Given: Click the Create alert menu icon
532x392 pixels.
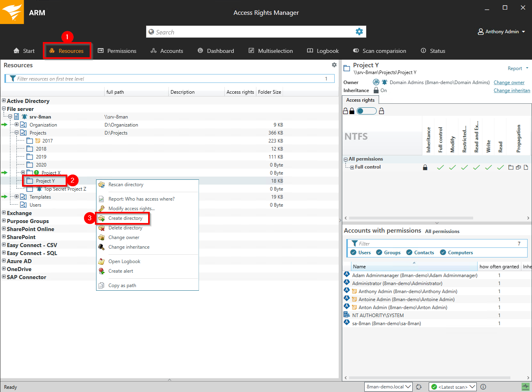Looking at the screenshot, I should tap(102, 271).
